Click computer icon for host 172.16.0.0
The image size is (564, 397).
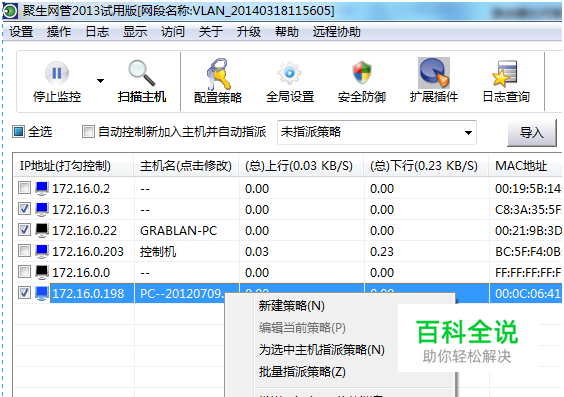click(42, 272)
